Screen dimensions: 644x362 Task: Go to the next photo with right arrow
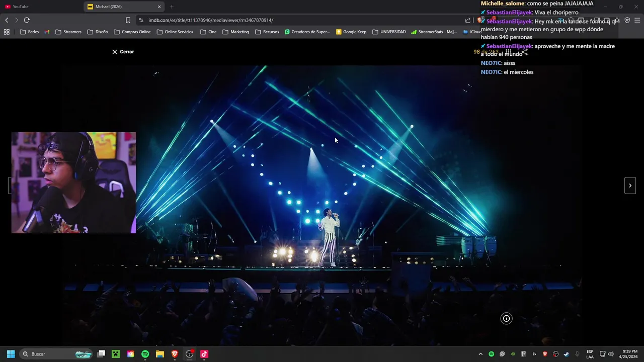coord(630,186)
